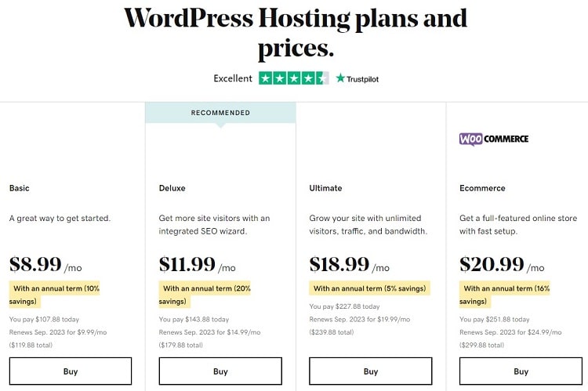Viewport: 588px width, 391px height.
Task: Click the RECOMMENDED banner above Deluxe
Action: point(220,113)
